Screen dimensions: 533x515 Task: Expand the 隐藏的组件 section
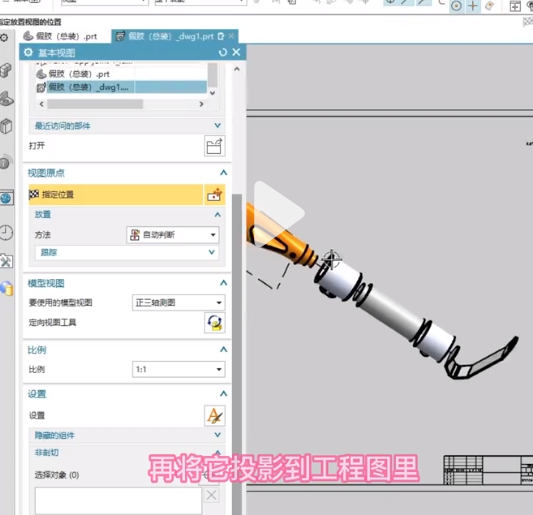126,435
